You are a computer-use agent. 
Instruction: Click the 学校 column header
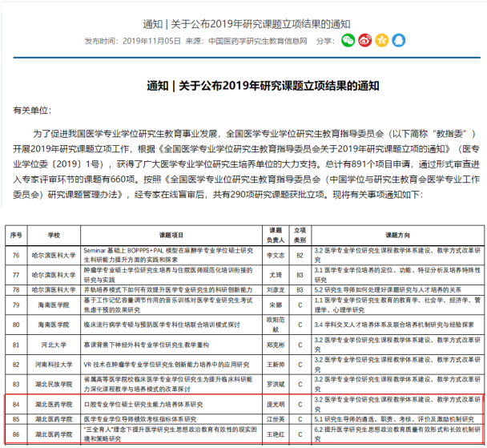54,235
